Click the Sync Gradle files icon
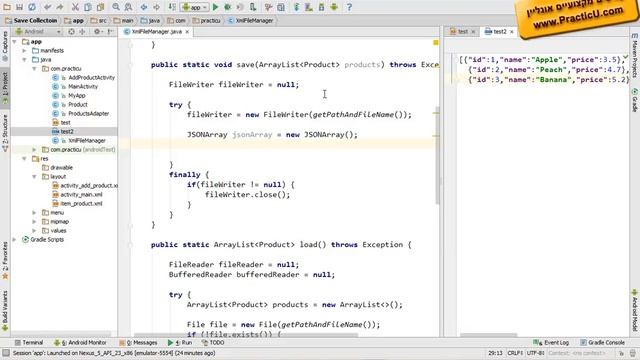 coord(297,7)
